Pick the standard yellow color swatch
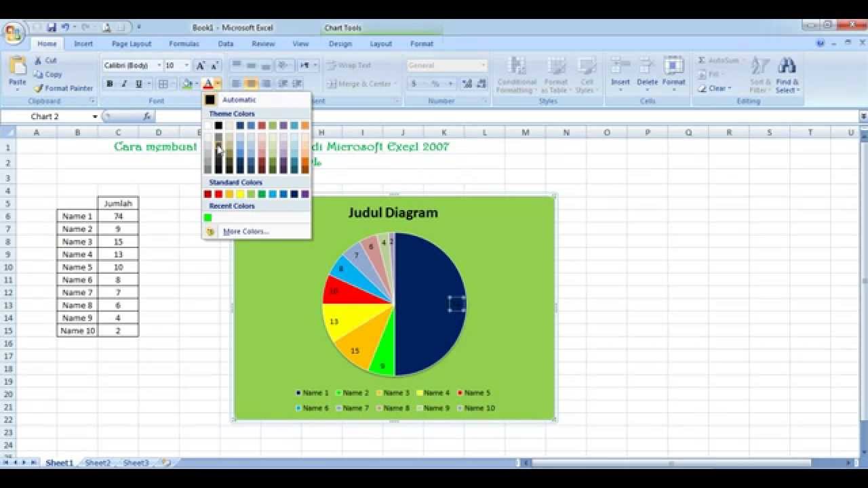The image size is (868, 488). 240,195
